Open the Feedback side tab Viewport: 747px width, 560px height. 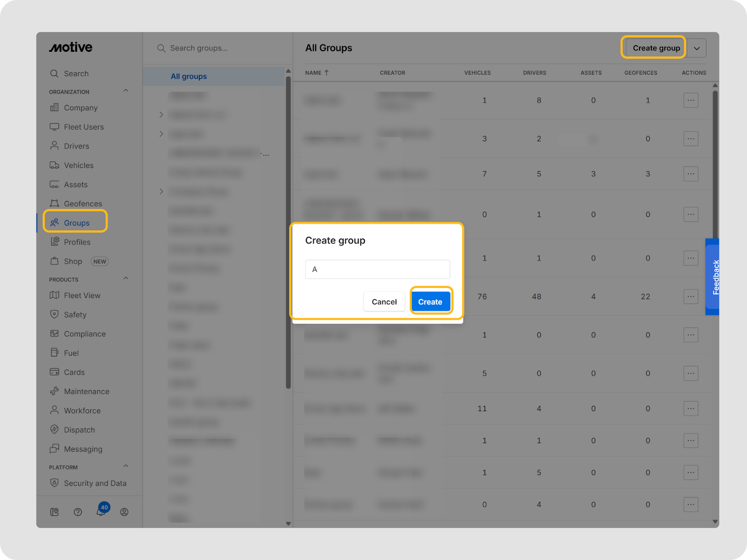[x=713, y=277]
